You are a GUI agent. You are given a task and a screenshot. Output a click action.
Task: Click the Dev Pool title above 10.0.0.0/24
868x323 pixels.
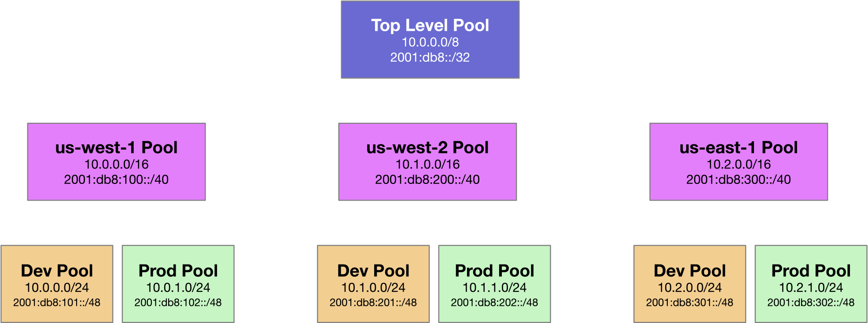click(x=57, y=271)
